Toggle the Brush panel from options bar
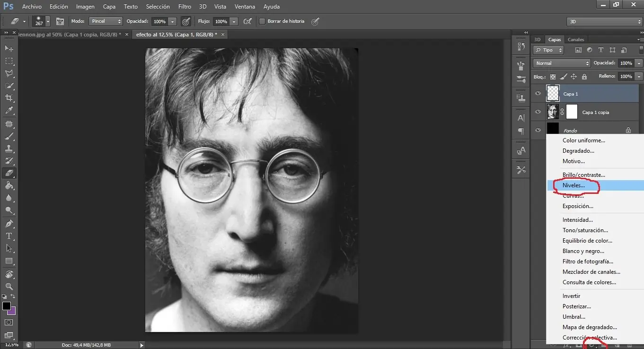Screen dimensions: 644x349 pos(60,21)
